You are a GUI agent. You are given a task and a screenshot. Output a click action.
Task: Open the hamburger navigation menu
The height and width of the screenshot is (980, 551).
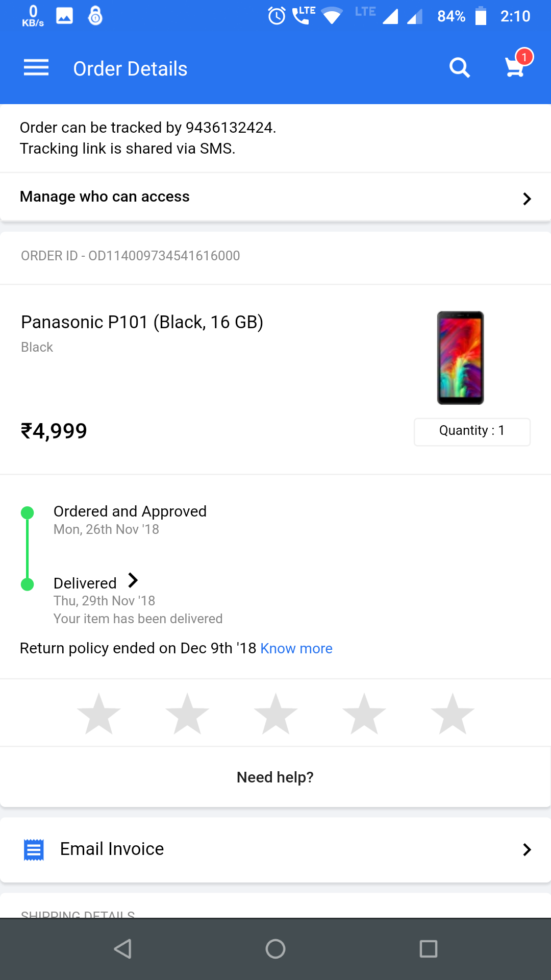(x=36, y=68)
